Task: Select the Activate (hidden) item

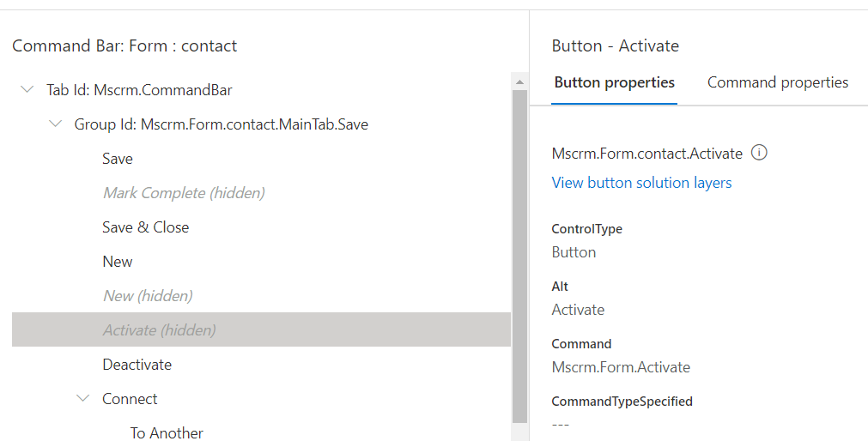Action: pos(160,330)
